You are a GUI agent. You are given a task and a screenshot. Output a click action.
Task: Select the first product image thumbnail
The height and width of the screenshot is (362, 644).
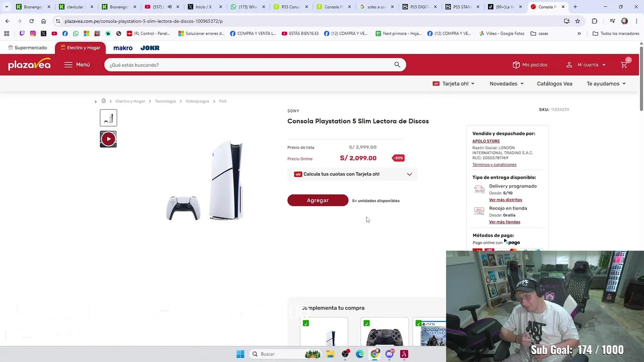pyautogui.click(x=108, y=118)
